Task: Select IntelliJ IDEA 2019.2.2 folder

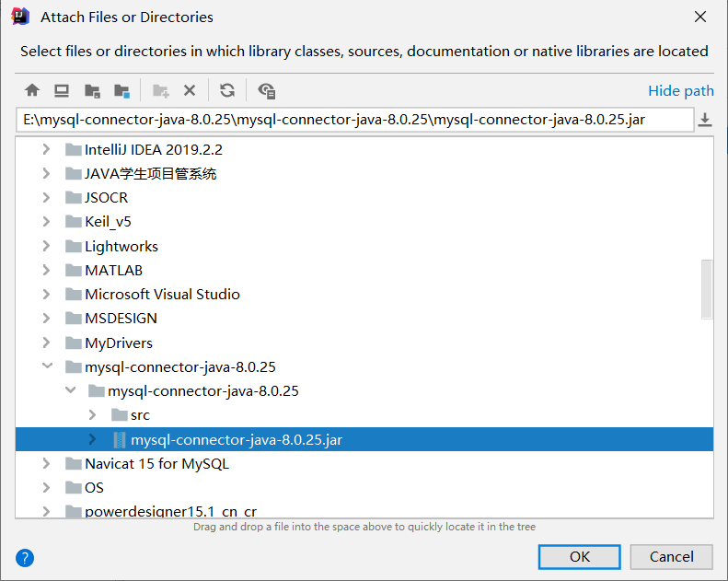Action: point(153,149)
